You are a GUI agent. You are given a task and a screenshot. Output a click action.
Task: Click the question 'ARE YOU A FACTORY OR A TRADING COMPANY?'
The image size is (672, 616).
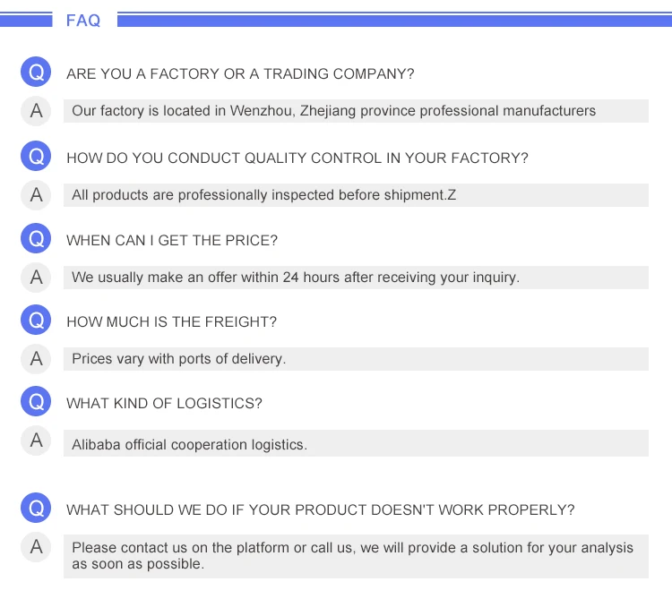(240, 74)
